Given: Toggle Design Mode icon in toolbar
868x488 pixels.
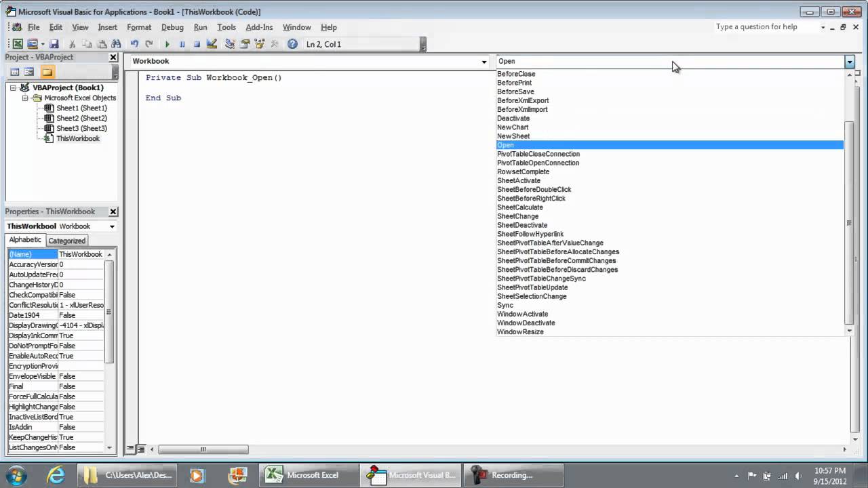Looking at the screenshot, I should pos(212,44).
